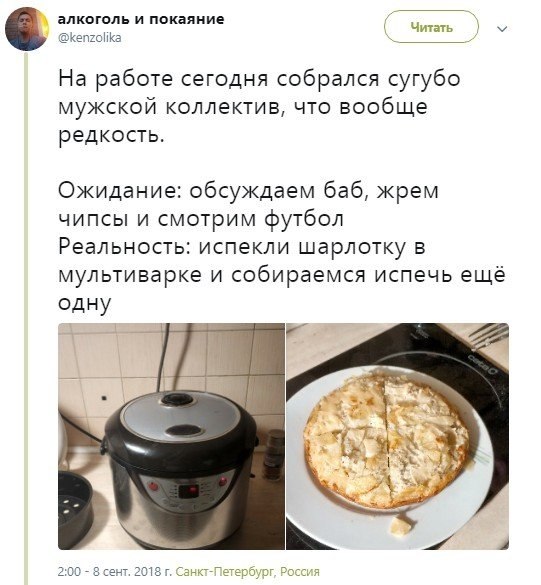
Task: Click the pie crumb on the plate
Action: click(401, 525)
